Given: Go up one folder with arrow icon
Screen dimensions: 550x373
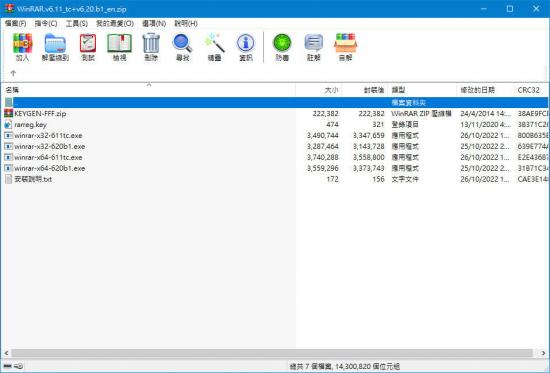Looking at the screenshot, I should pos(13,73).
